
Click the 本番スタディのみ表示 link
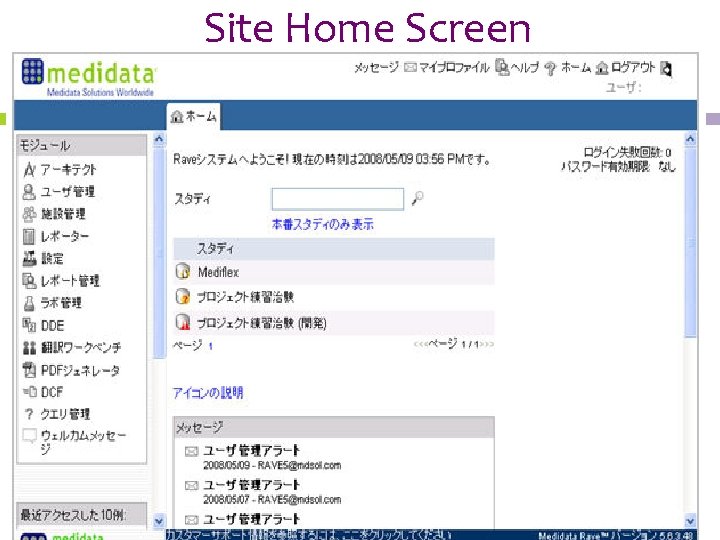[x=322, y=225]
